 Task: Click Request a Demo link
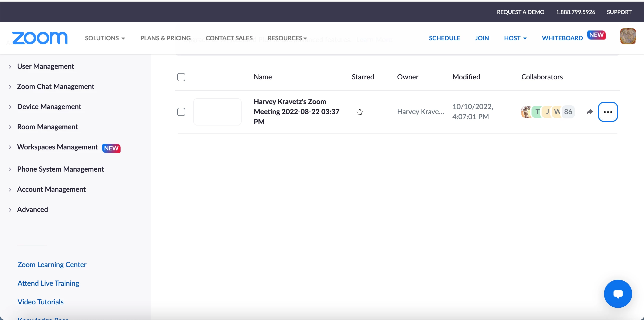coord(520,12)
